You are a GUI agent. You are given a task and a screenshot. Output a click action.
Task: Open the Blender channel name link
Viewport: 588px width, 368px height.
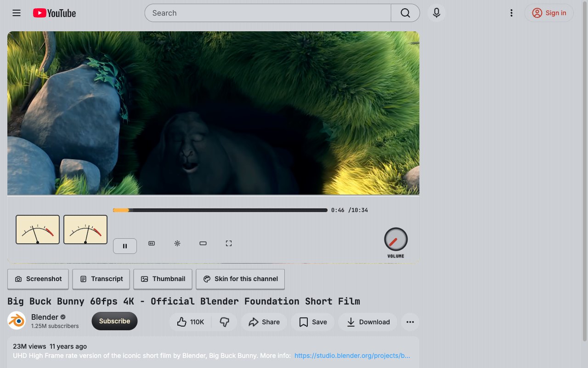(x=45, y=317)
